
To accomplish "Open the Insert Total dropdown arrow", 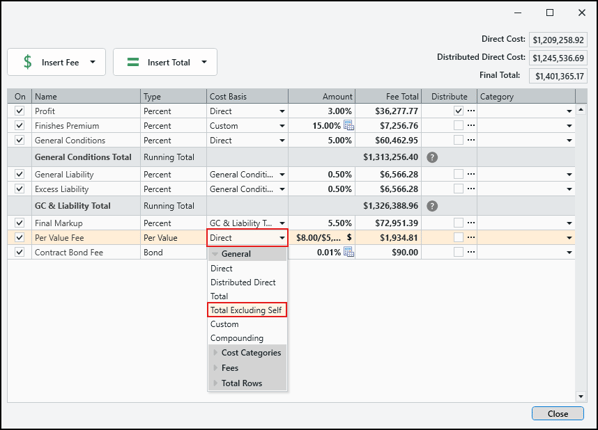I will click(x=204, y=62).
